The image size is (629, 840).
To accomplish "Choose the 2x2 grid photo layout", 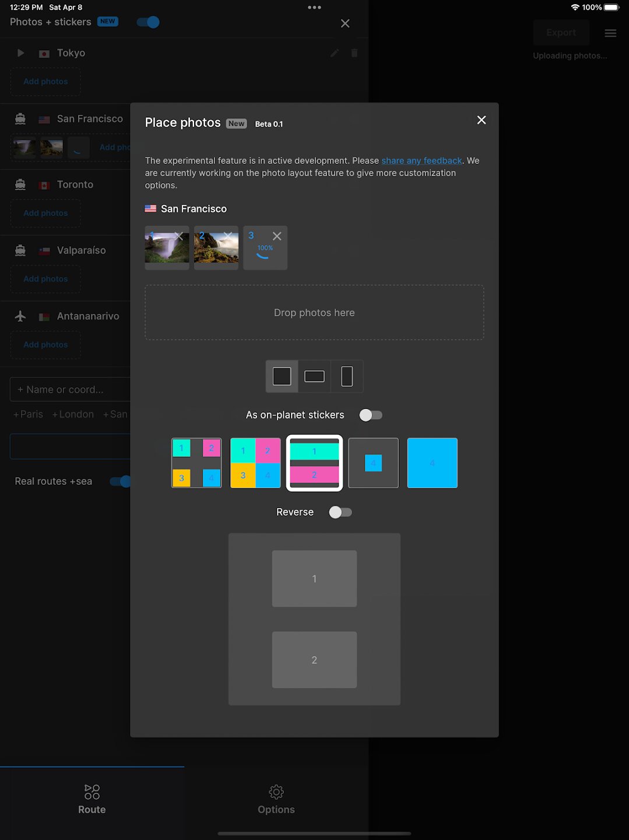I will 255,463.
